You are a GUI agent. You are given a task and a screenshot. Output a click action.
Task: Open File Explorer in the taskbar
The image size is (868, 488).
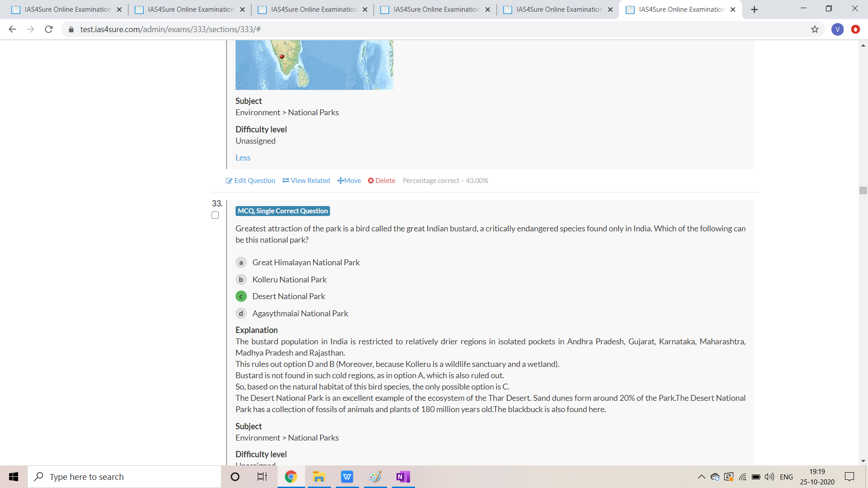click(319, 477)
